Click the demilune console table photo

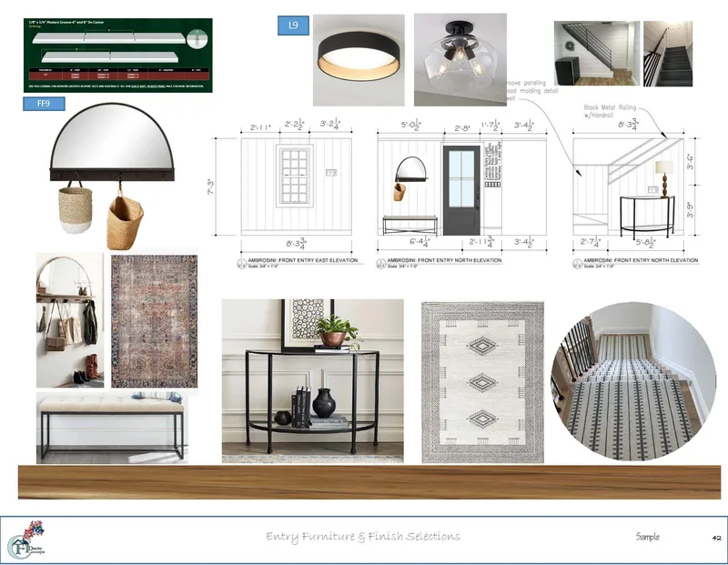pos(312,380)
